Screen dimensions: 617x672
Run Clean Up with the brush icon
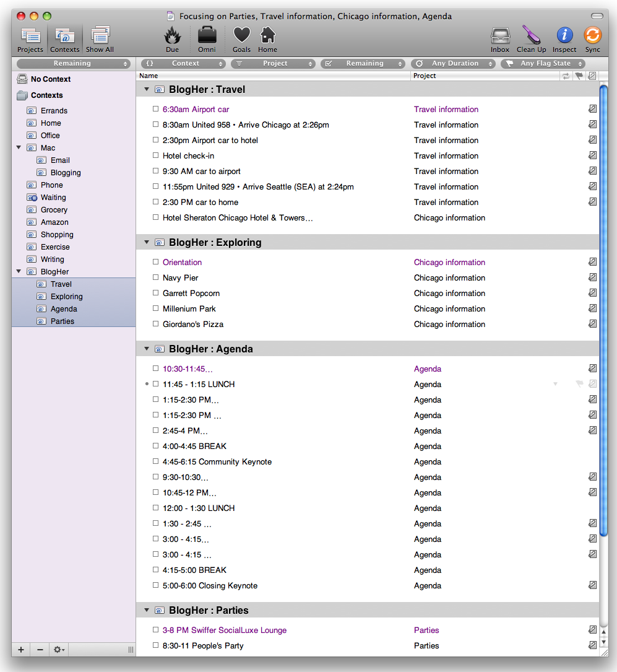tap(532, 40)
